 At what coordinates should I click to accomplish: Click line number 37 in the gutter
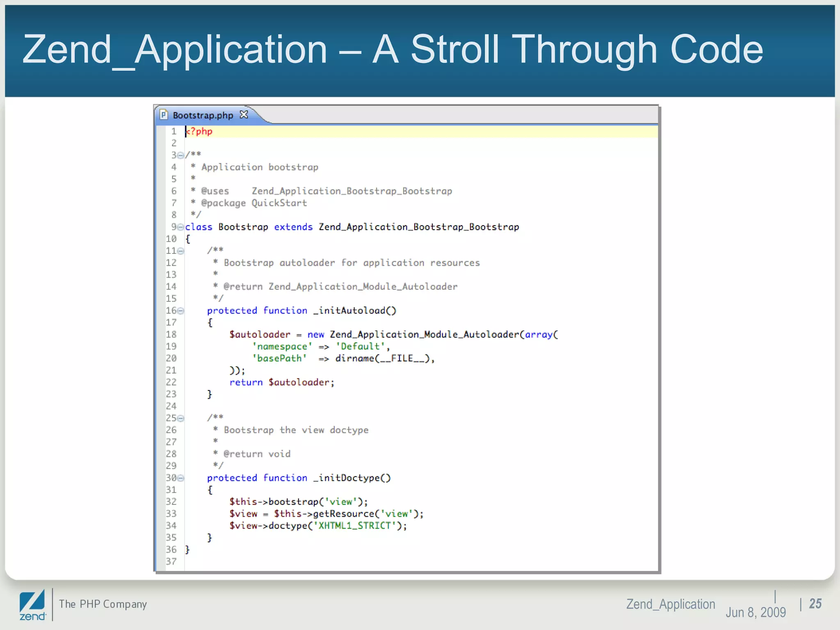pos(171,562)
